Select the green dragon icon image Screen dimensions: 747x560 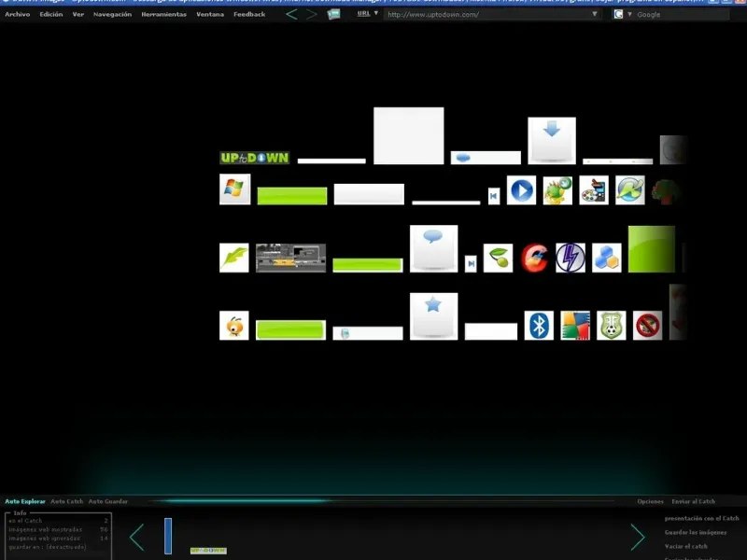pos(557,190)
